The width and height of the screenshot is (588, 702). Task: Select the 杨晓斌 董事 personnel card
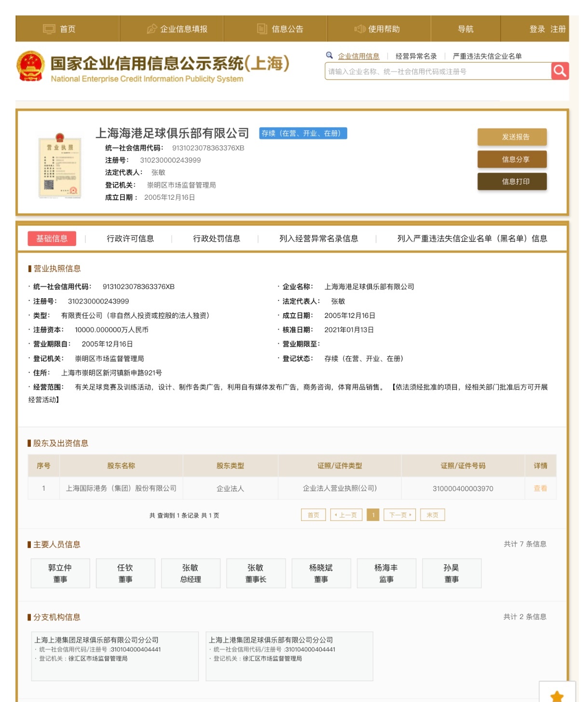coord(321,573)
